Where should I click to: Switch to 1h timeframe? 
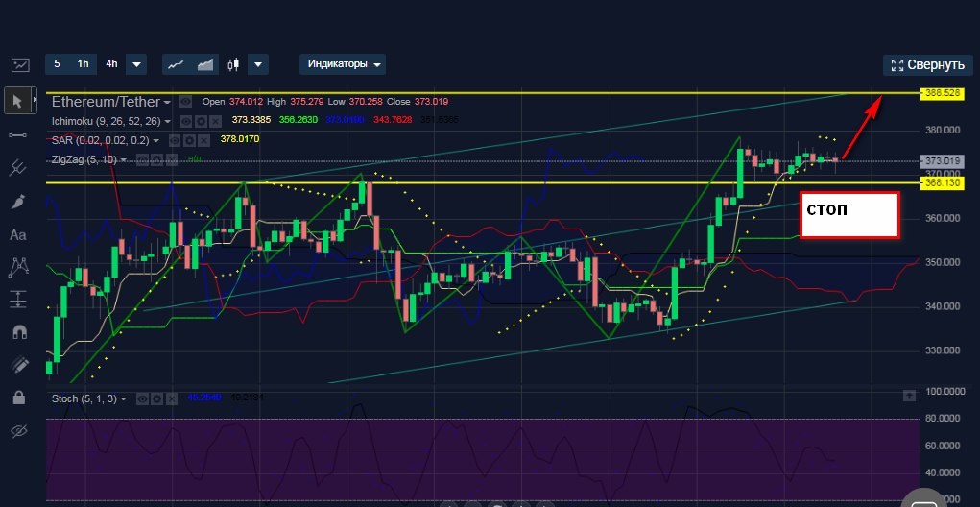(84, 63)
